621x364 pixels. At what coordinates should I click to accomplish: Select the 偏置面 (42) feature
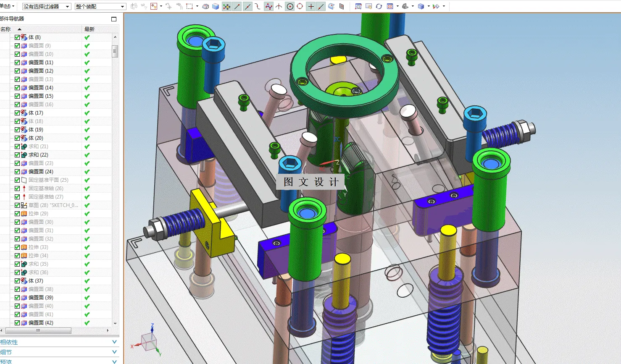click(41, 323)
